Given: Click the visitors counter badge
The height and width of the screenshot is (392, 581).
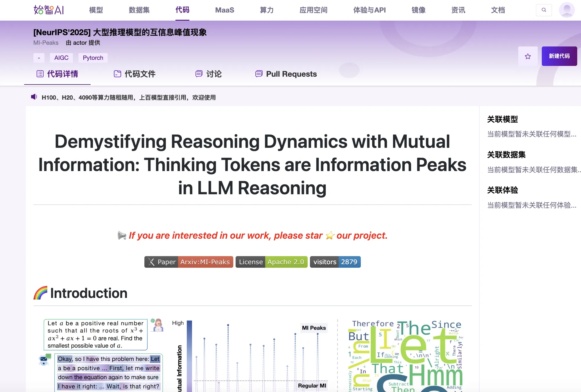Looking at the screenshot, I should coord(335,262).
